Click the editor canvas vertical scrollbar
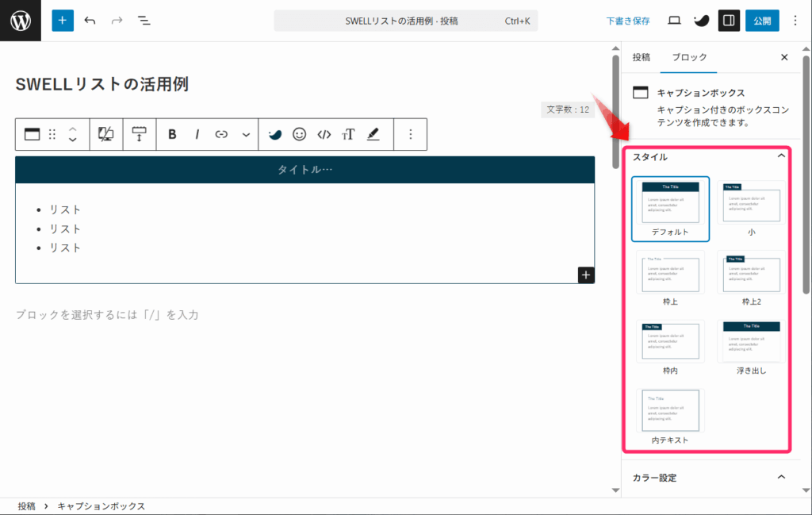812x515 pixels. 615,113
